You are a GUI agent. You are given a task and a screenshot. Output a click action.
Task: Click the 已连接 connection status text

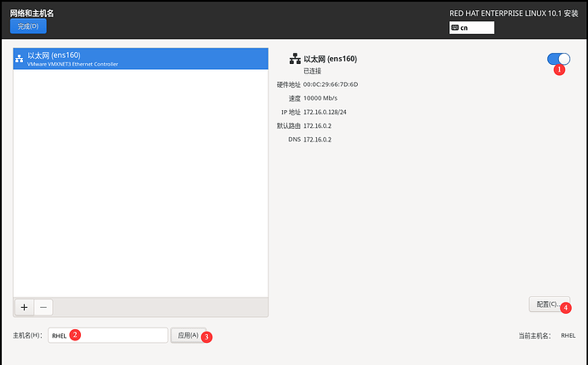313,71
